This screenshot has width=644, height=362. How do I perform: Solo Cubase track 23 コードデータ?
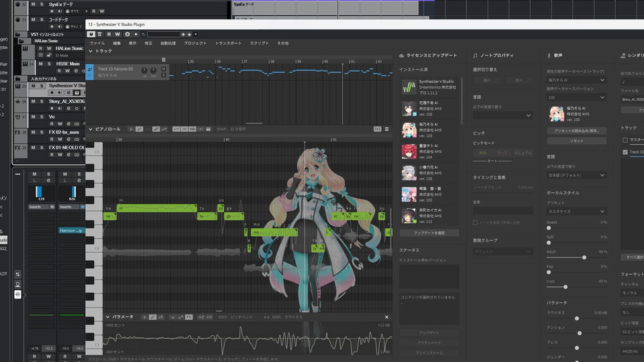(42, 19)
